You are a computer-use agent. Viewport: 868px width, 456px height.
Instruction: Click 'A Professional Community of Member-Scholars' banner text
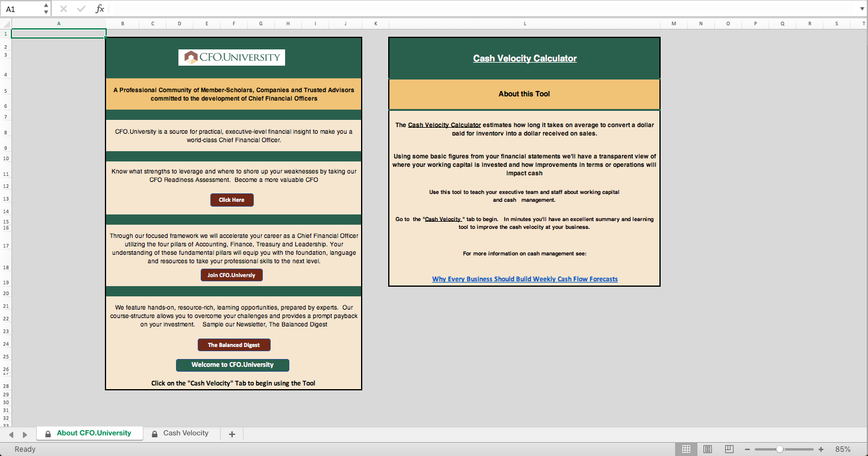pos(234,94)
